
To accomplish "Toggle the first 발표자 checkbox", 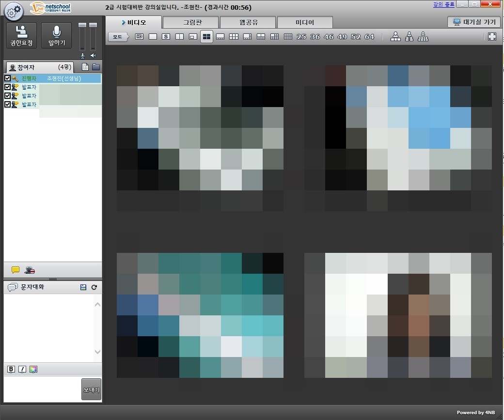I will pos(7,87).
